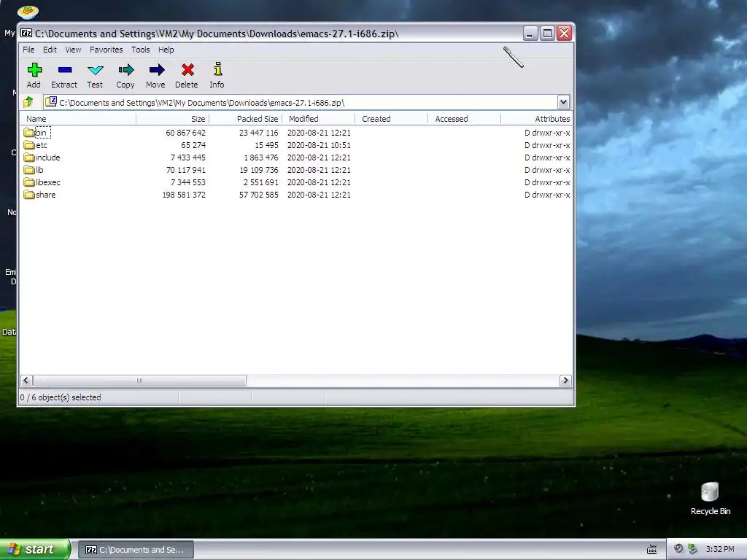Select the packed size 19 109 736
747x560 pixels.
(259, 170)
